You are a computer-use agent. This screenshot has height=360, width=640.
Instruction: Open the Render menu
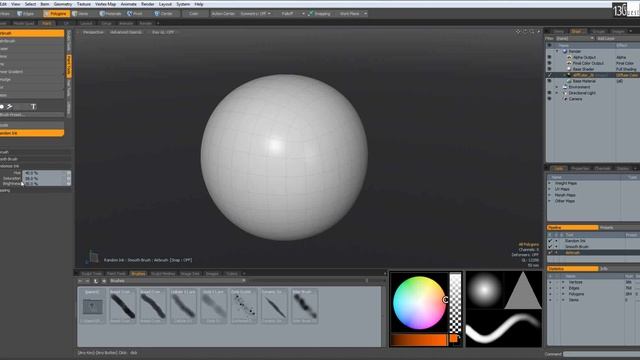coord(148,4)
